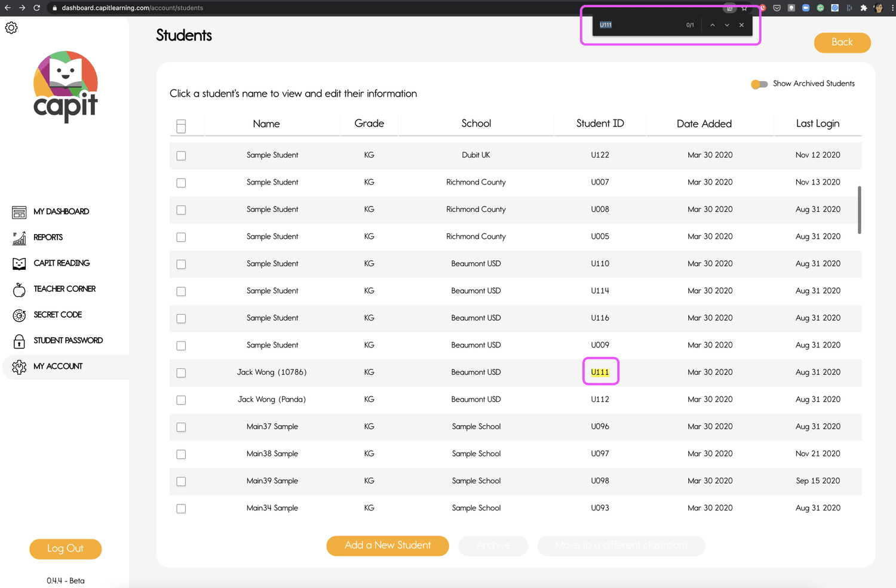The height and width of the screenshot is (588, 896).
Task: Click the Student Password lock icon
Action: [19, 341]
